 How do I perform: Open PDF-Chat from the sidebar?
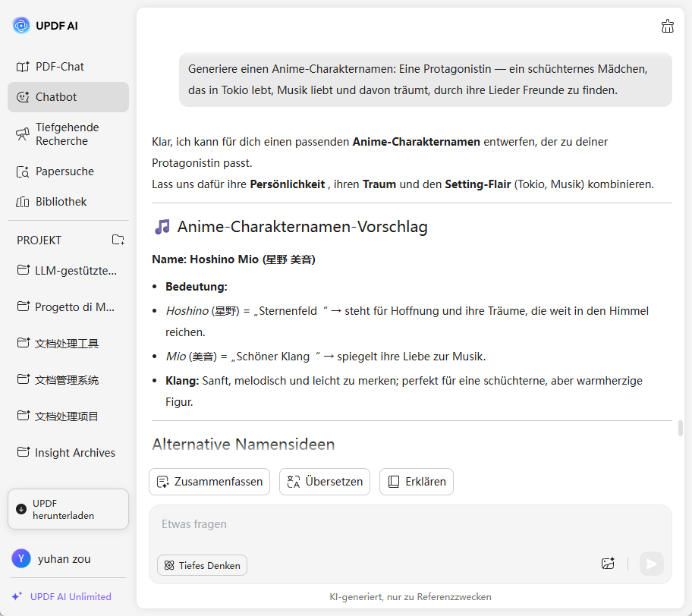(68, 67)
